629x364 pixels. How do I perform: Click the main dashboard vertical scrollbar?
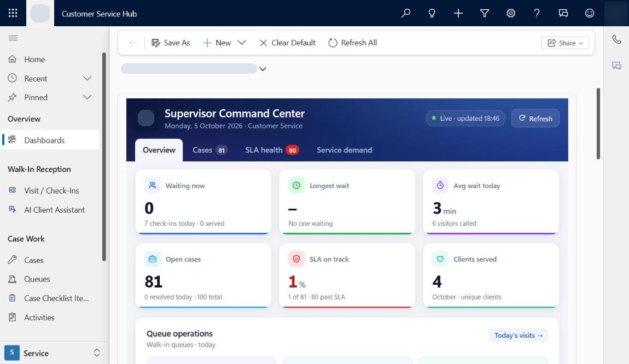pyautogui.click(x=598, y=124)
